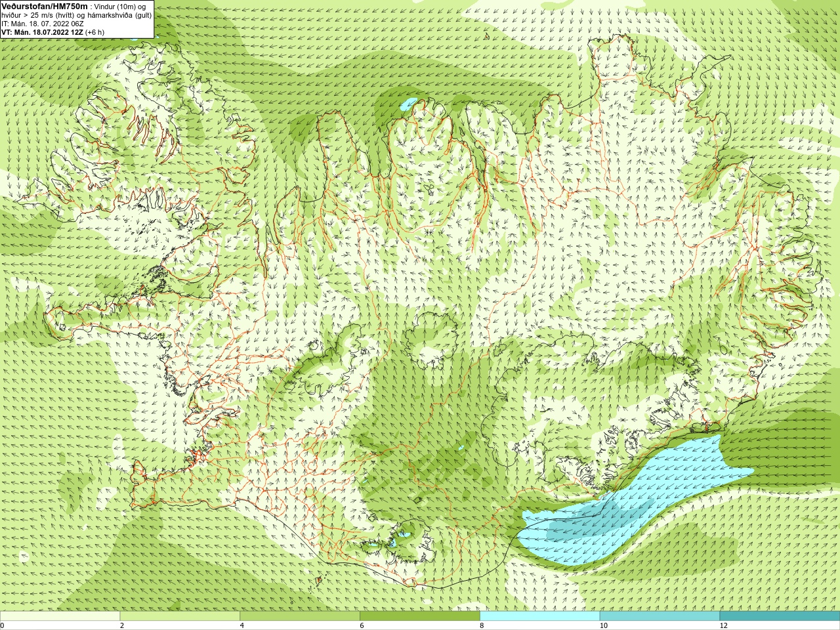Click the 2–4 m/s light green legend color
This screenshot has width=840, height=630.
[180, 616]
